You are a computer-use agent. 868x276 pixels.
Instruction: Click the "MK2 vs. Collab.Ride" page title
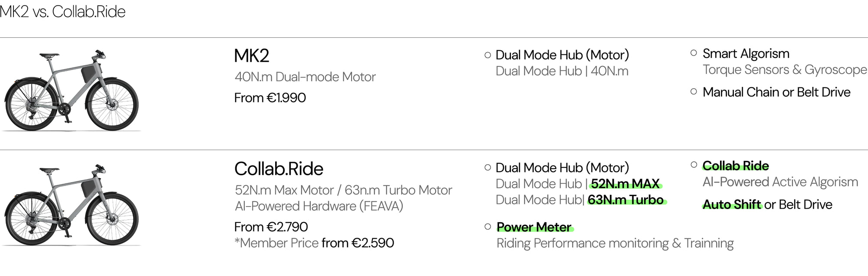62,12
